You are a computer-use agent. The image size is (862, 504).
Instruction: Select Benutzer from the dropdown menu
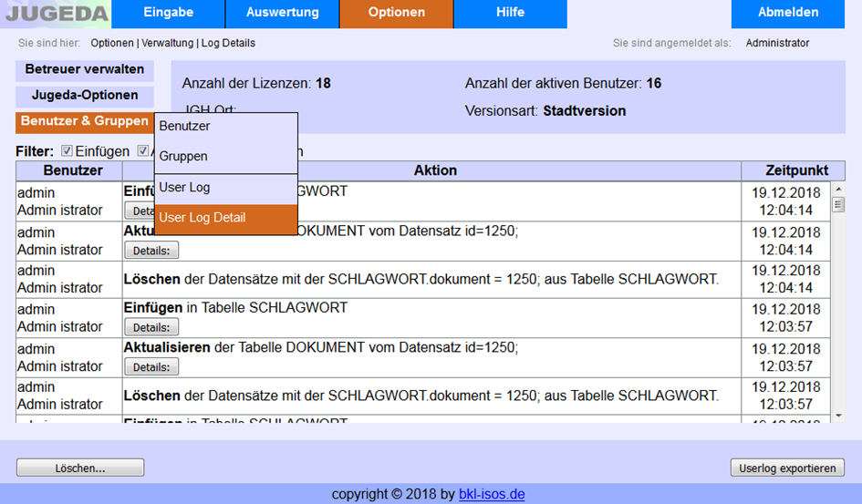click(225, 127)
